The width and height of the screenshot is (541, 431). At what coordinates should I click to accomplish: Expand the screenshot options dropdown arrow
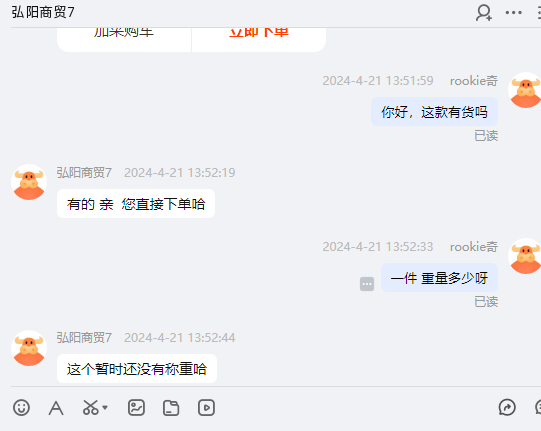click(105, 408)
